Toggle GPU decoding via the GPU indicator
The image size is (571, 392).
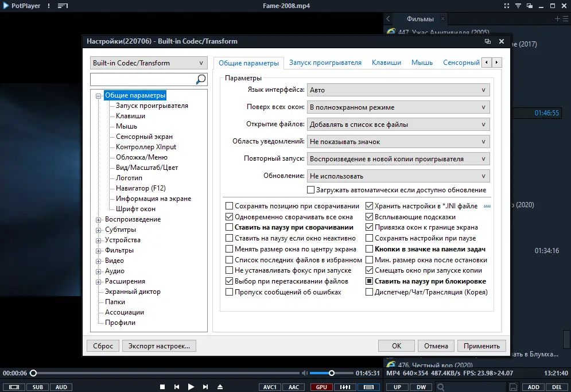pos(321,387)
